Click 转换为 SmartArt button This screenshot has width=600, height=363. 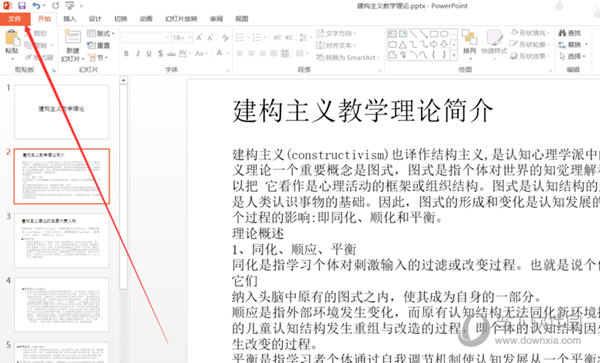coord(347,57)
